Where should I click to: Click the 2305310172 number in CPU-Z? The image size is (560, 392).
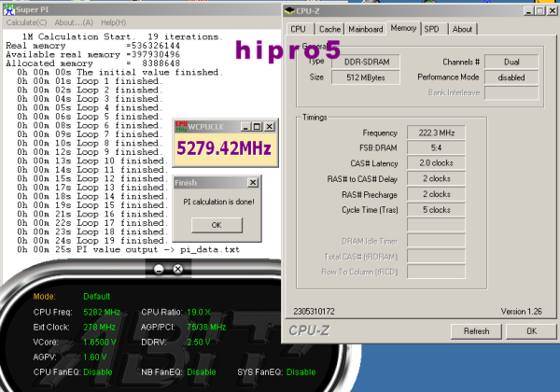tap(314, 312)
